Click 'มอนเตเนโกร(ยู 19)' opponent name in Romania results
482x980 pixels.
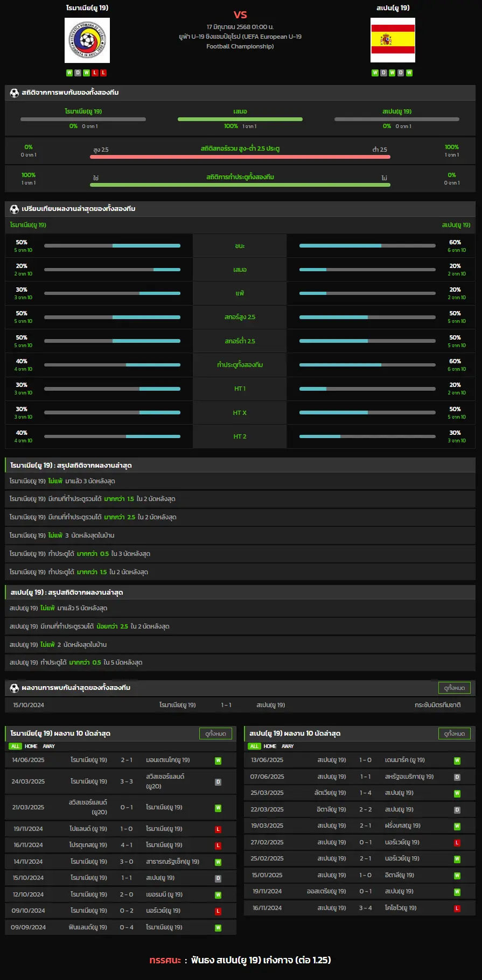pos(168,760)
